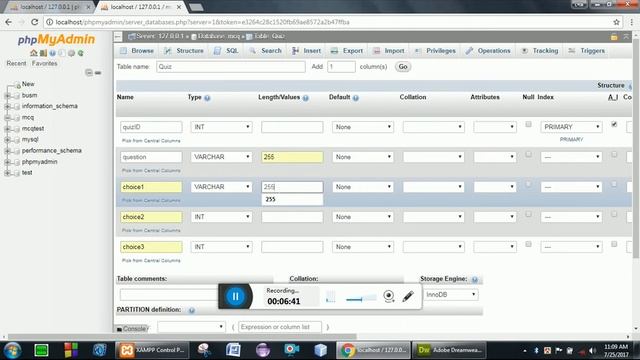Click the partition expression field

280,327
